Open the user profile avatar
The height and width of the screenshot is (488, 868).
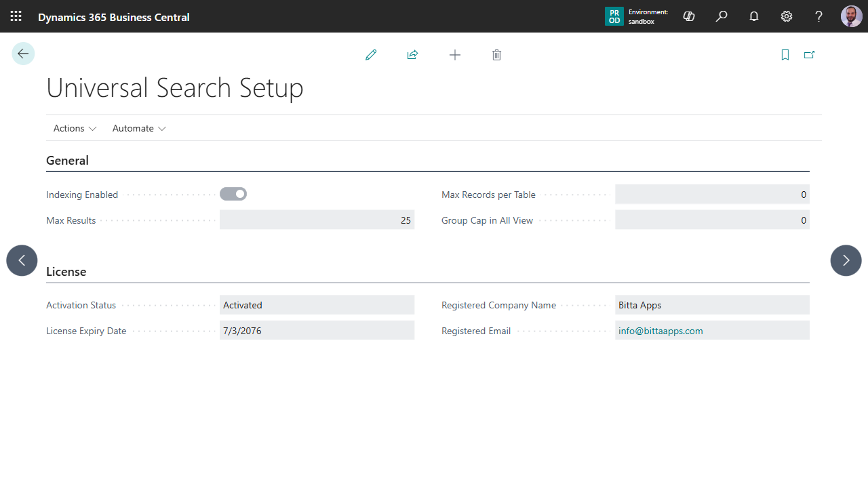click(x=852, y=16)
